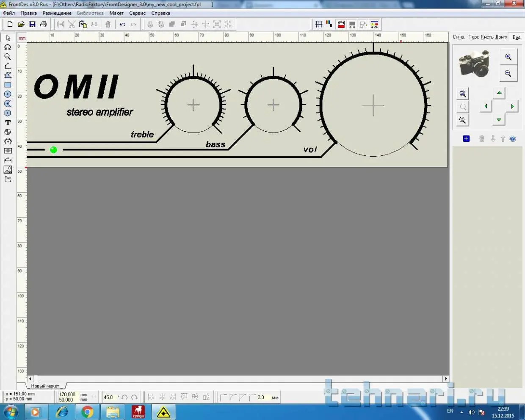Click the camera preview thumbnail
The width and height of the screenshot is (525, 420).
pos(474,64)
